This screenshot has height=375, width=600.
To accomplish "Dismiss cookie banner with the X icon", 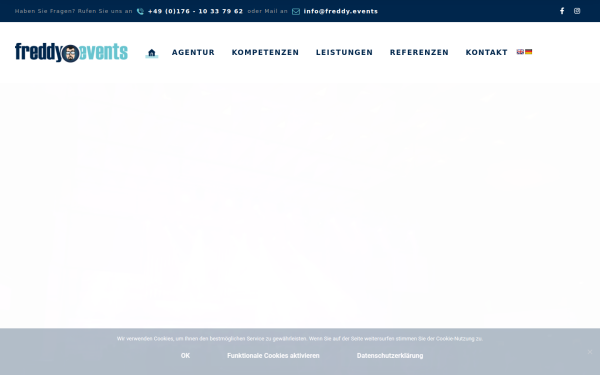I will [590, 352].
